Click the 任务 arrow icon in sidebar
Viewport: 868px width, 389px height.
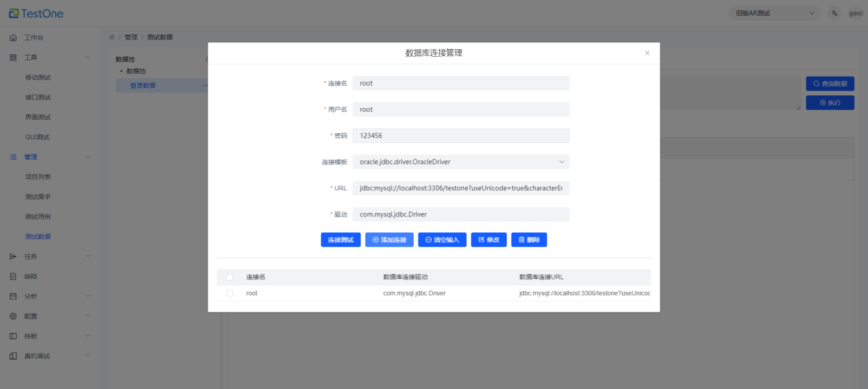[x=13, y=257]
